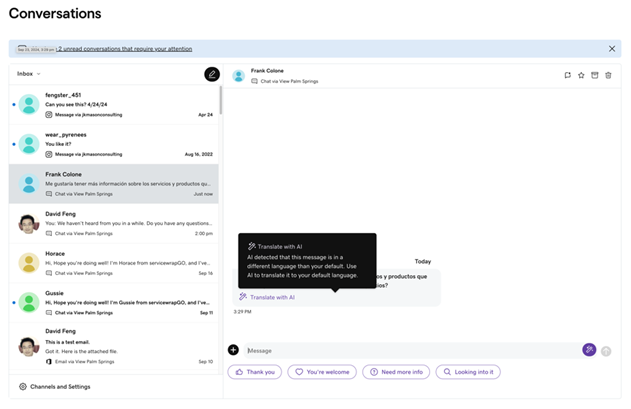Insert the Need more info quick reply
Viewport: 631px width, 409px height.
(396, 372)
